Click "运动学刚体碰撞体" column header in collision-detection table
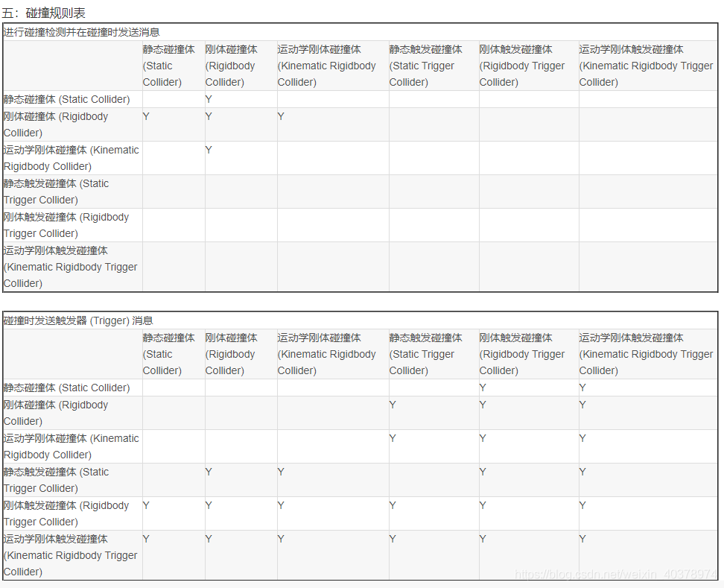The image size is (724, 588). 326,66
